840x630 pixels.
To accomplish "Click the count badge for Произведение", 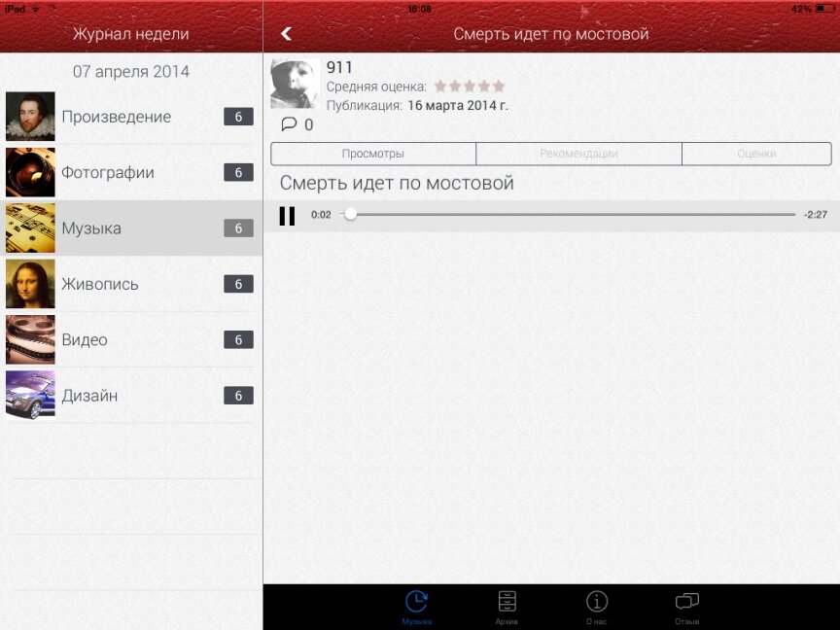I will tap(238, 117).
